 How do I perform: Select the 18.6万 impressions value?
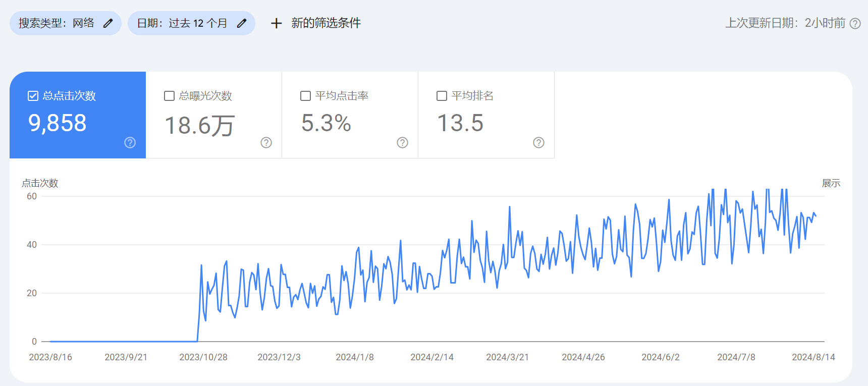pos(200,125)
